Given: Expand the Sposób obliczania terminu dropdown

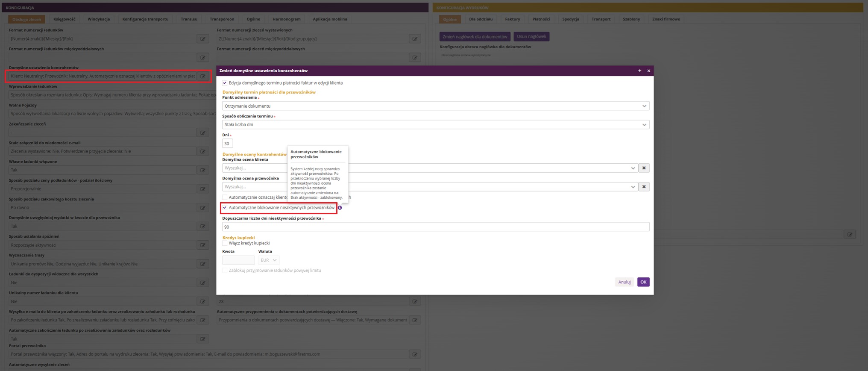Looking at the screenshot, I should click(436, 125).
